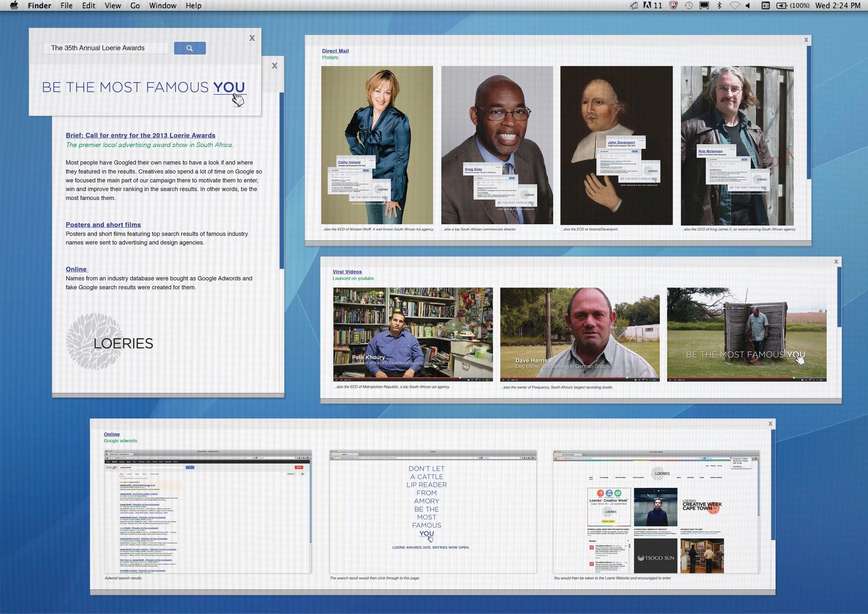The height and width of the screenshot is (614, 868).
Task: Open the Finder menu
Action: click(39, 6)
